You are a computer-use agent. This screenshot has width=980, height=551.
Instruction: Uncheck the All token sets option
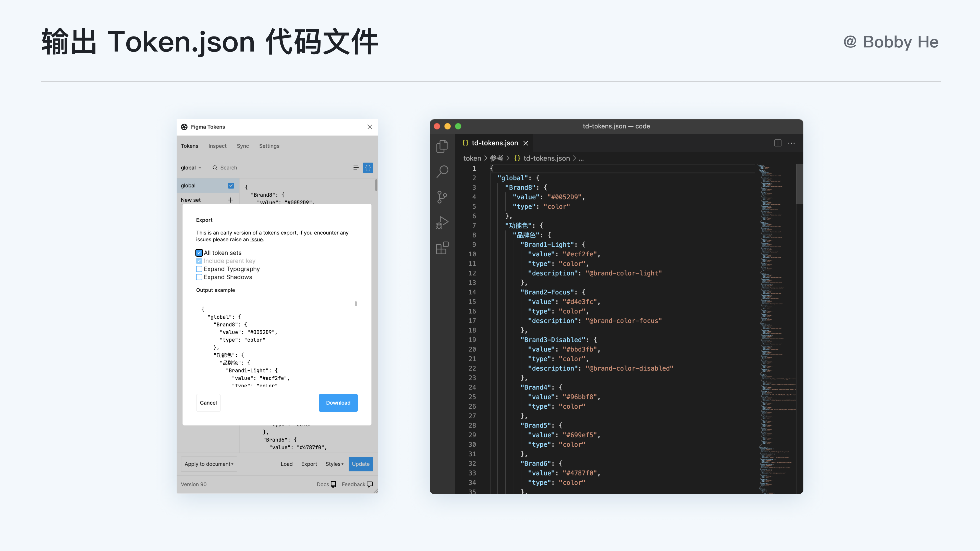click(x=199, y=253)
